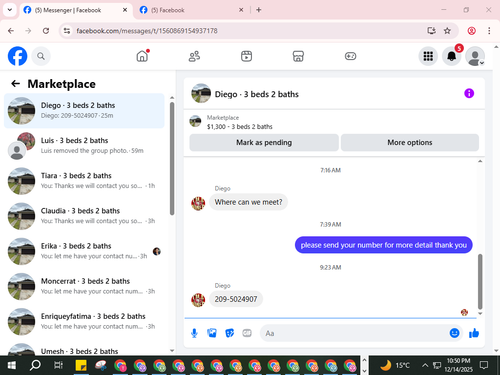The width and height of the screenshot is (500, 375).
Task: Open Diego 3 beds 2 baths conversation
Action: (x=84, y=111)
